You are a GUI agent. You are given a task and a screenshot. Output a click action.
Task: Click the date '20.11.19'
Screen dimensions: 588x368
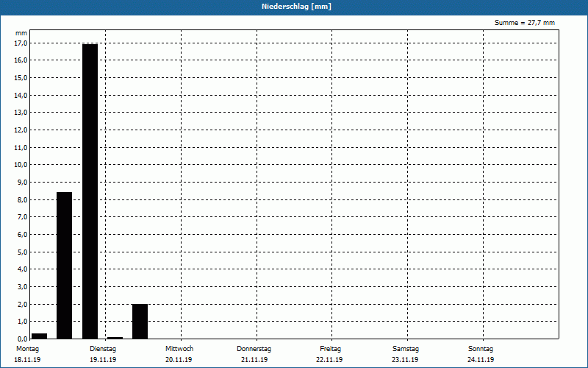pyautogui.click(x=179, y=360)
